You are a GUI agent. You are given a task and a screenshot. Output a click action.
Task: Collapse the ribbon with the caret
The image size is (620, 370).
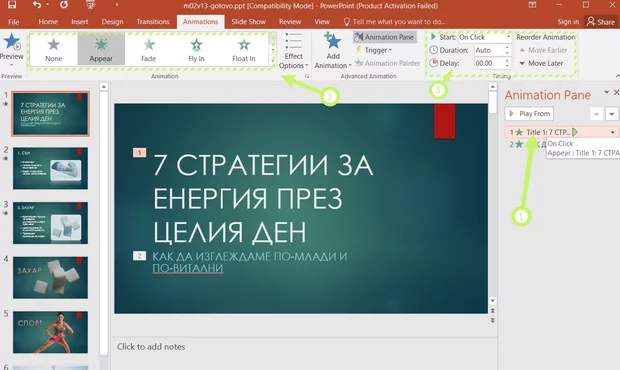pos(617,76)
